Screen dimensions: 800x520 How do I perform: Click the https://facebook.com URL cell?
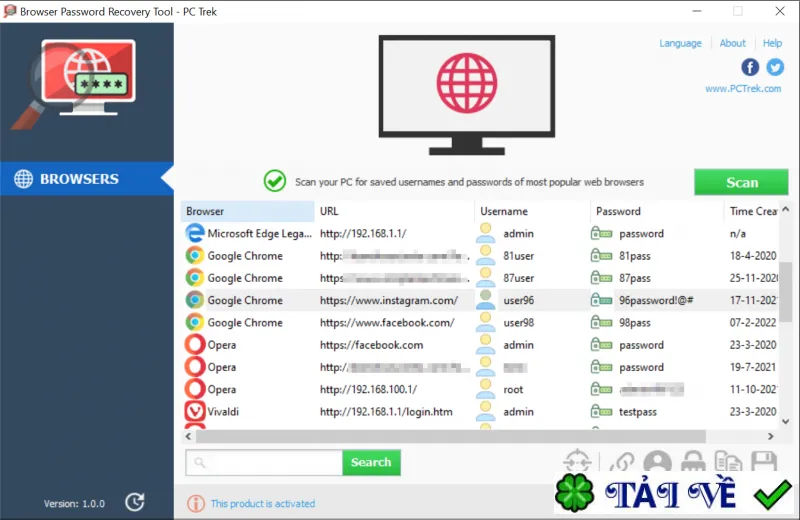371,345
